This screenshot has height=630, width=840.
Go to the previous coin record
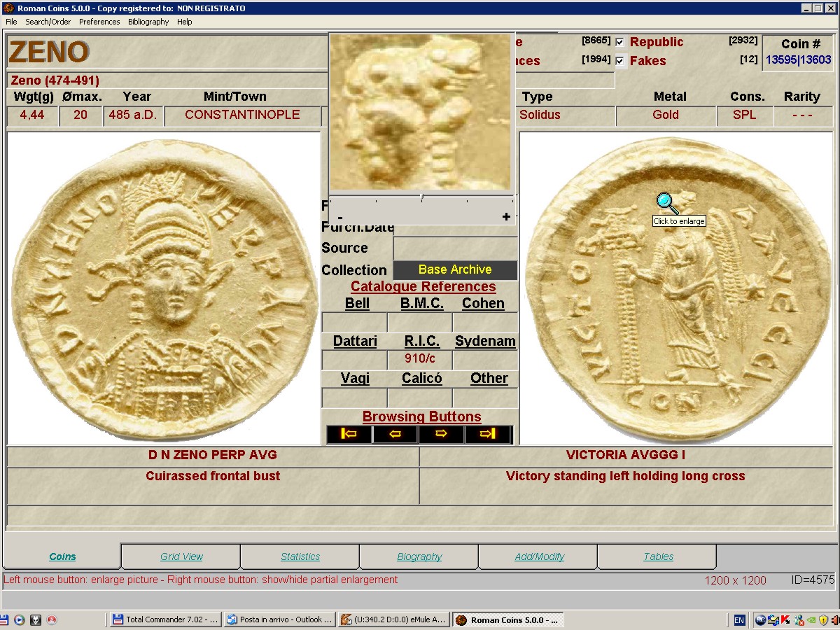point(395,435)
